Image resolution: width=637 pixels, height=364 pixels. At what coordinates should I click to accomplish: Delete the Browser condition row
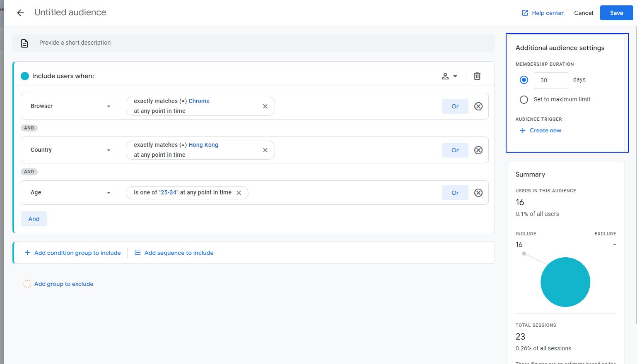(478, 106)
